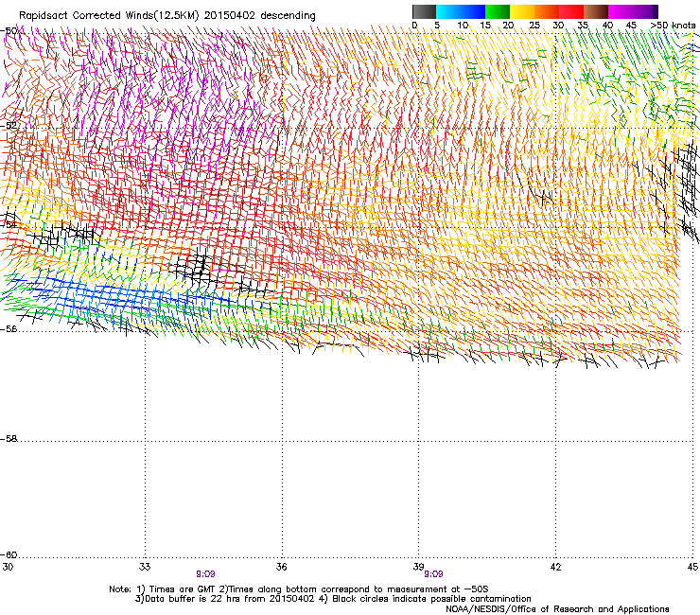Click the "10" label on the color scale
The image size is (700, 615).
(x=463, y=26)
